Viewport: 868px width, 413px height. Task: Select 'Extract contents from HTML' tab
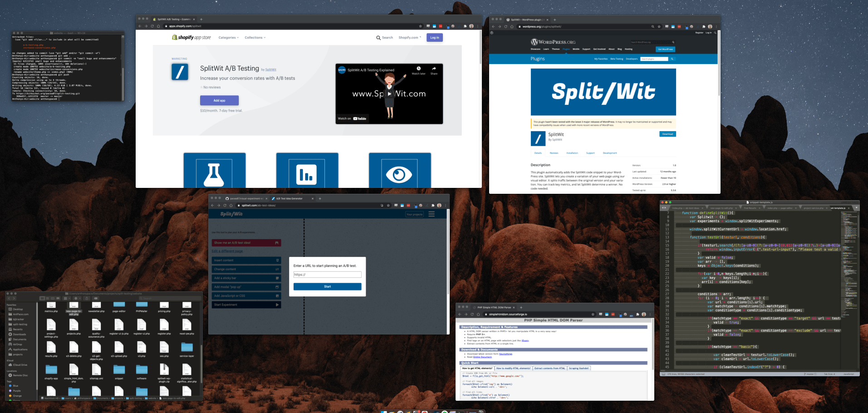(x=549, y=369)
